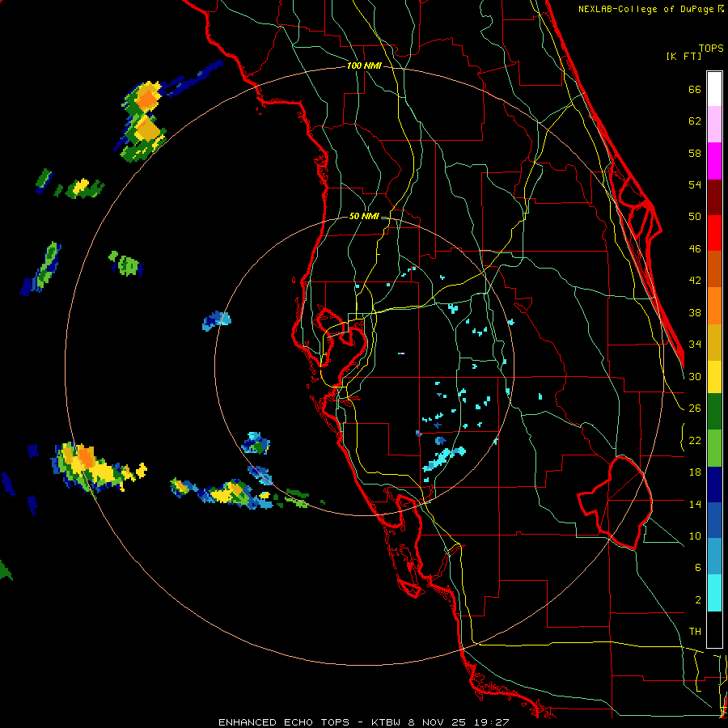Image resolution: width=728 pixels, height=728 pixels.
Task: Click the yellow legend swatch
Action: [x=714, y=377]
